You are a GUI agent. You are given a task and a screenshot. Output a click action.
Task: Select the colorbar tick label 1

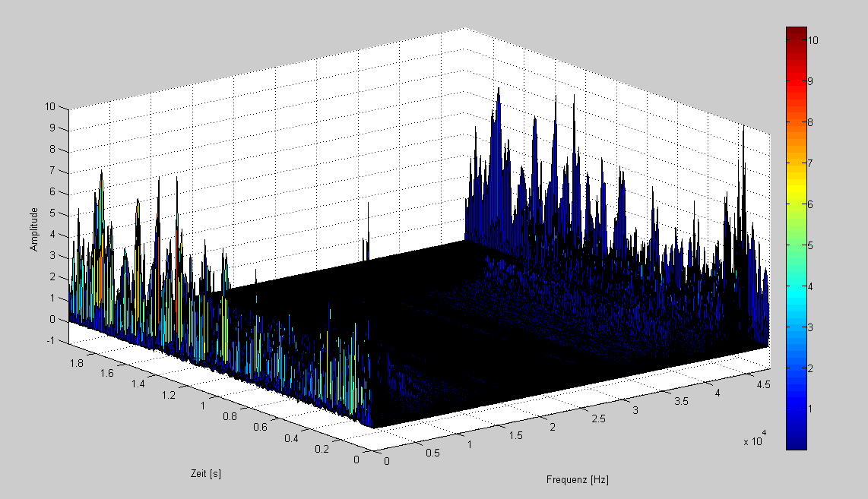[811, 409]
